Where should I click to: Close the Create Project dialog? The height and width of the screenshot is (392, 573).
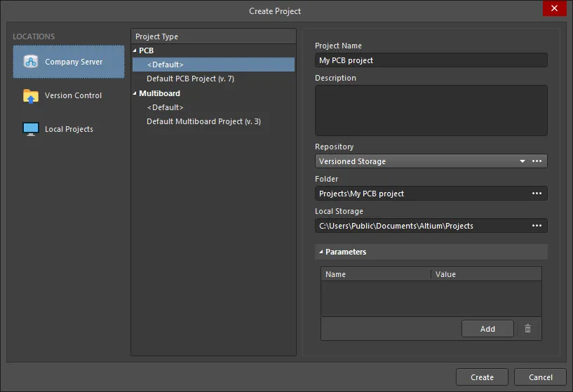[x=554, y=8]
